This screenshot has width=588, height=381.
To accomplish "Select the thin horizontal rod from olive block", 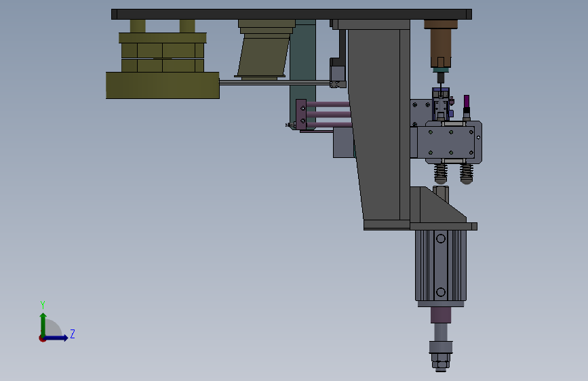I will coord(275,83).
